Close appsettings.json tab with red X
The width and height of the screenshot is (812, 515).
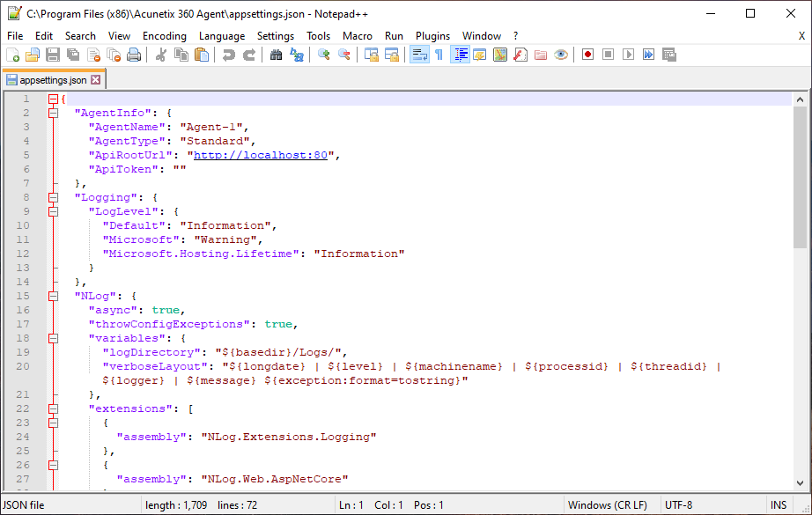(x=96, y=80)
